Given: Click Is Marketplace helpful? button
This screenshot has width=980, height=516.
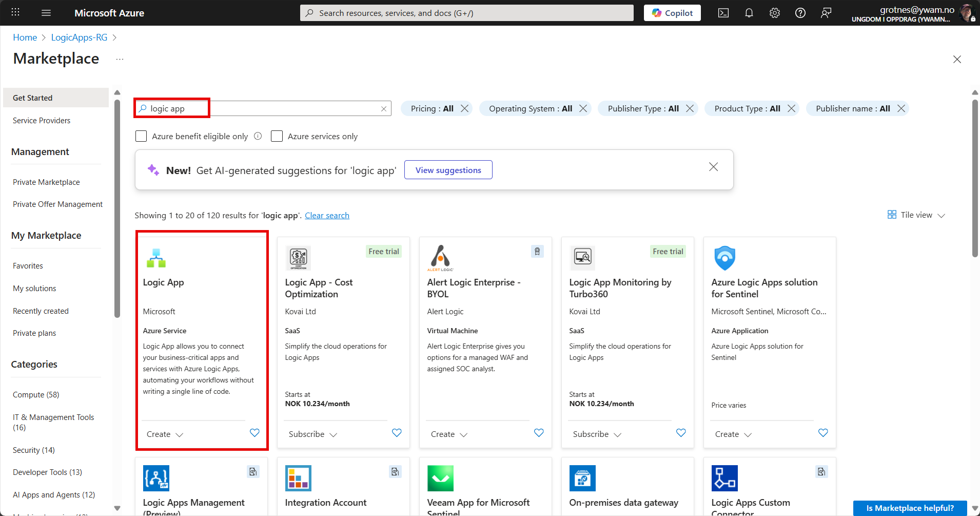Looking at the screenshot, I should pos(910,508).
